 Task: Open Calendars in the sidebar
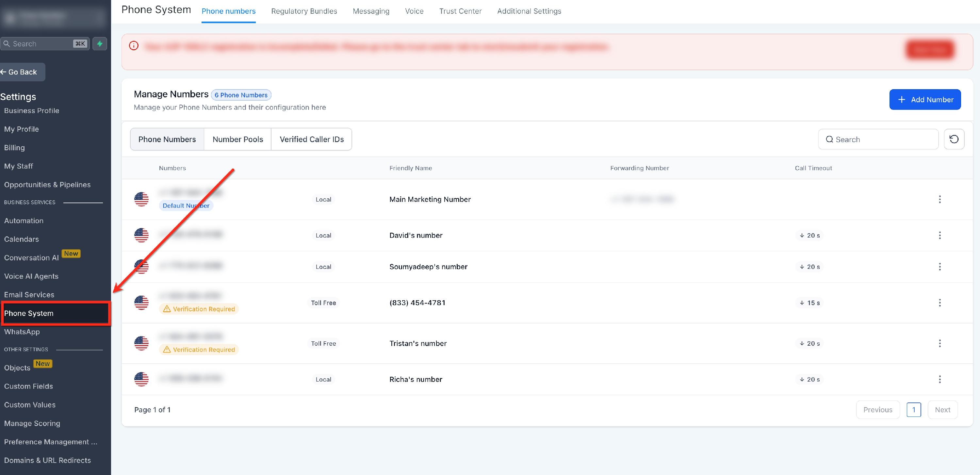21,239
